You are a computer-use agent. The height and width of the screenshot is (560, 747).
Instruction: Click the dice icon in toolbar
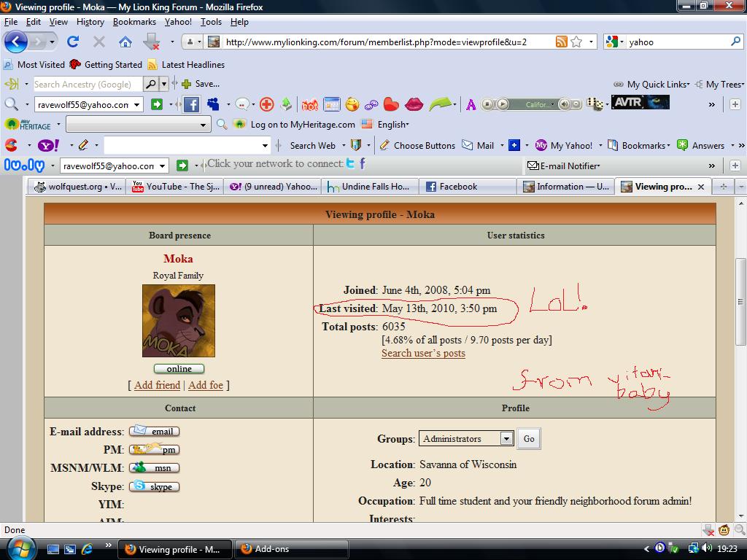tap(594, 104)
